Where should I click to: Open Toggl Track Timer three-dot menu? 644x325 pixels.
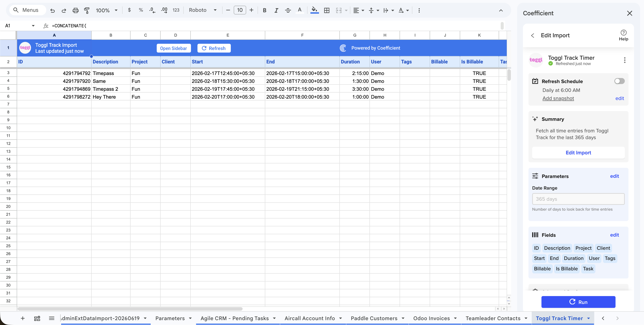(x=625, y=60)
